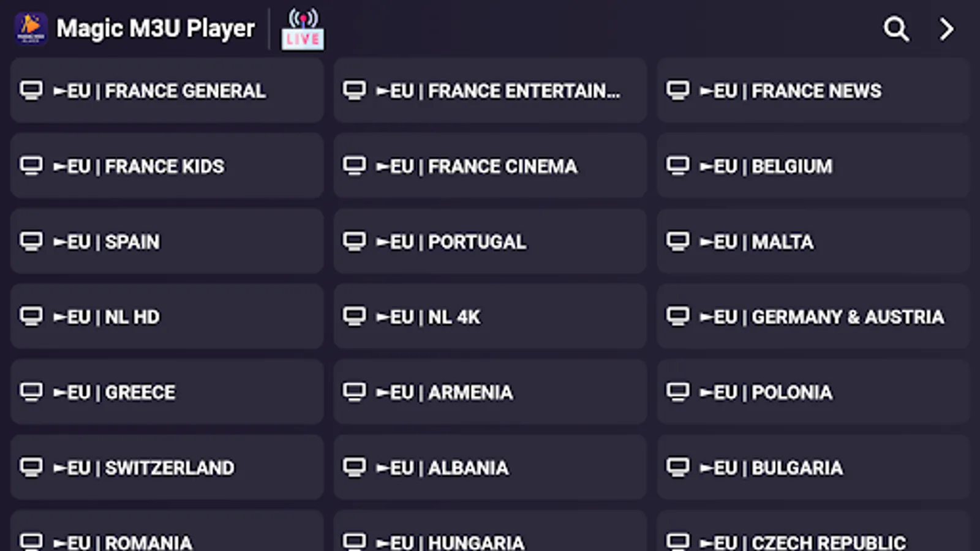Click the EU SWITZERLAND tile
The height and width of the screenshot is (551, 980).
tap(166, 467)
